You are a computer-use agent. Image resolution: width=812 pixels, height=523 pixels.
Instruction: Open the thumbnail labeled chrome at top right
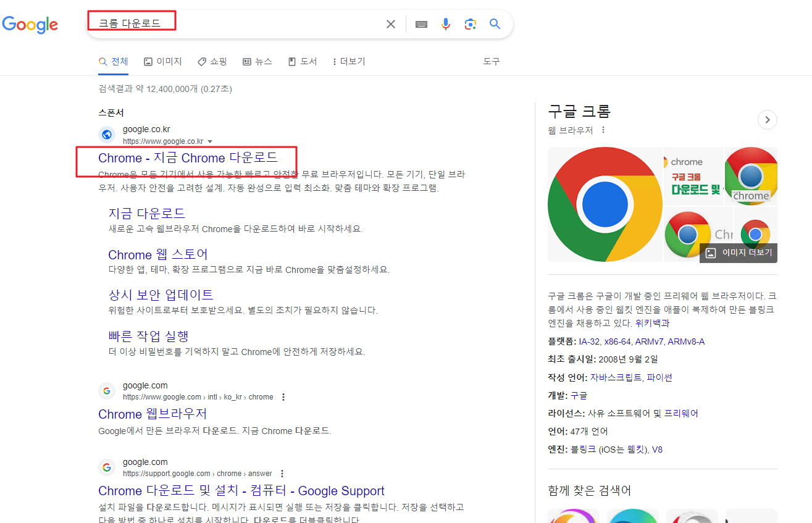(x=750, y=176)
